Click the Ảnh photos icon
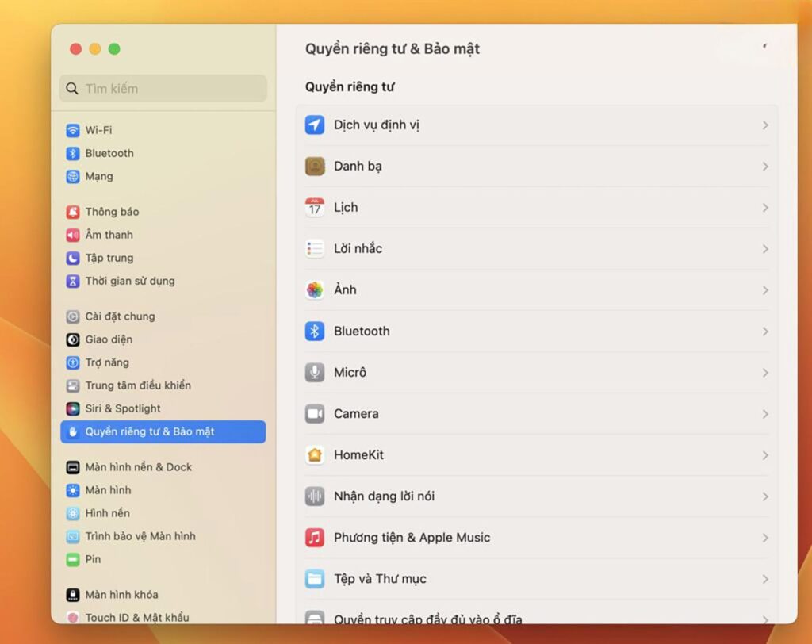Image resolution: width=812 pixels, height=644 pixels. click(315, 290)
